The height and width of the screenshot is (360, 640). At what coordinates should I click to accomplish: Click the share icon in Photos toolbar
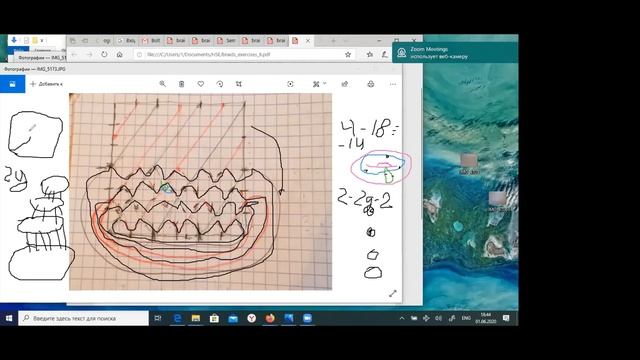pos(344,84)
